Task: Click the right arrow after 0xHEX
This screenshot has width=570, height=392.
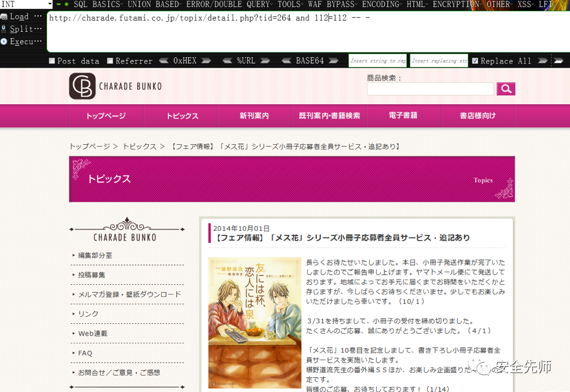Action: point(206,61)
